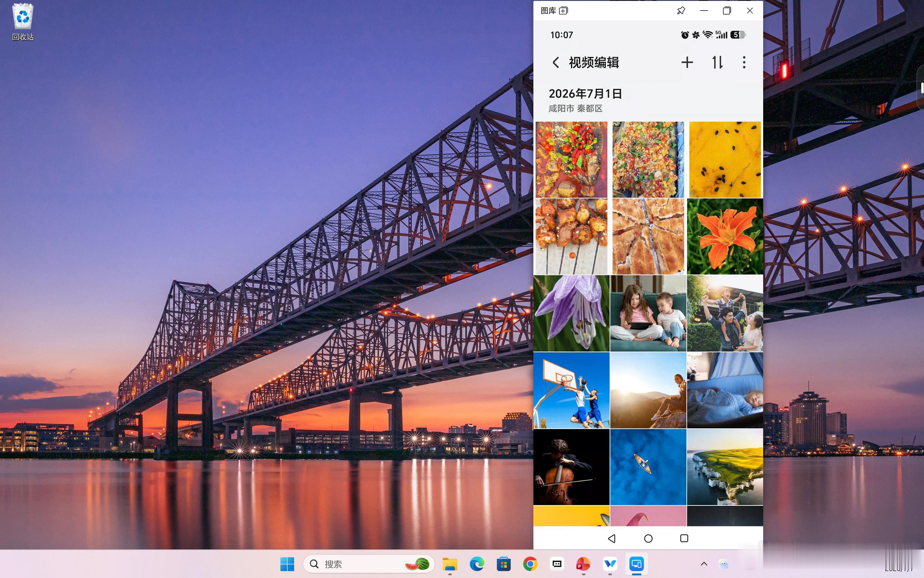Open the sleeping baby photo
The width and height of the screenshot is (924, 578).
pos(725,390)
